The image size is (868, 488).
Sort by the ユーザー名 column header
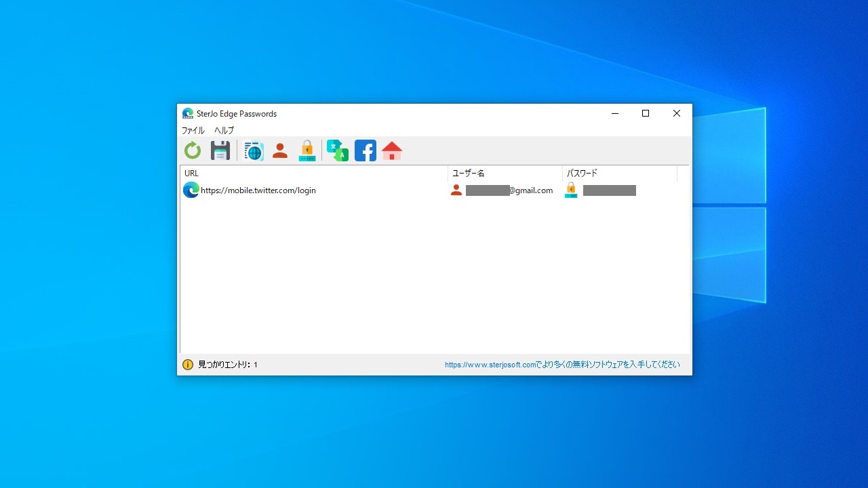[x=505, y=174]
